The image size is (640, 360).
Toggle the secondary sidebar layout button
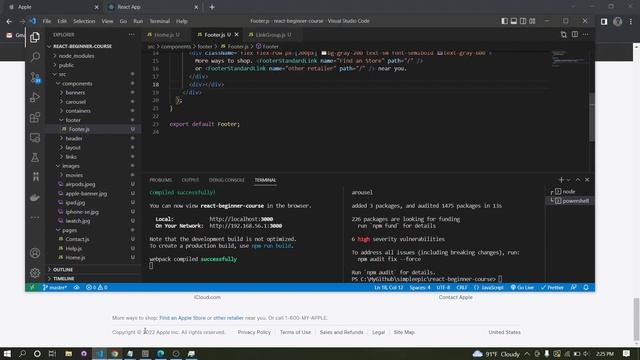[x=523, y=21]
